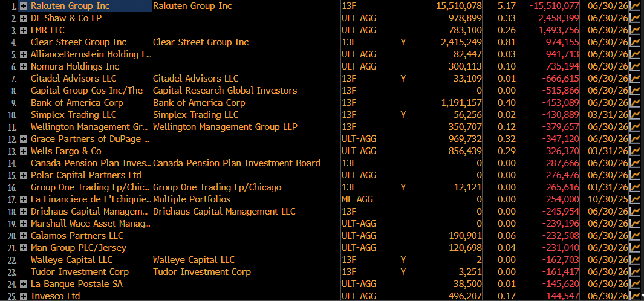
Task: Expand the DE Shaw & Co LP row
Action: click(x=24, y=18)
